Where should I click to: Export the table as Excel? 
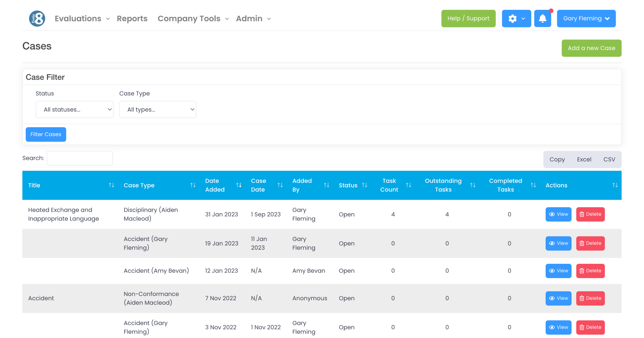[x=584, y=159]
